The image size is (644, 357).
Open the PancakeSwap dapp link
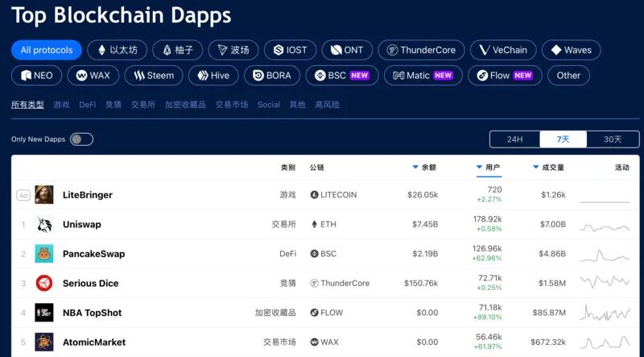(x=93, y=254)
